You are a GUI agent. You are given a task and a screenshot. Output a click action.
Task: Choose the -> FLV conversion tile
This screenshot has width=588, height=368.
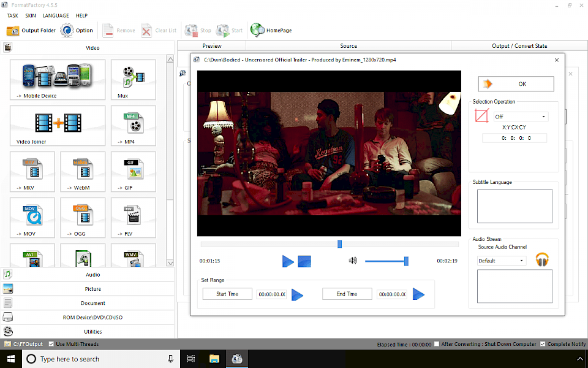133,218
